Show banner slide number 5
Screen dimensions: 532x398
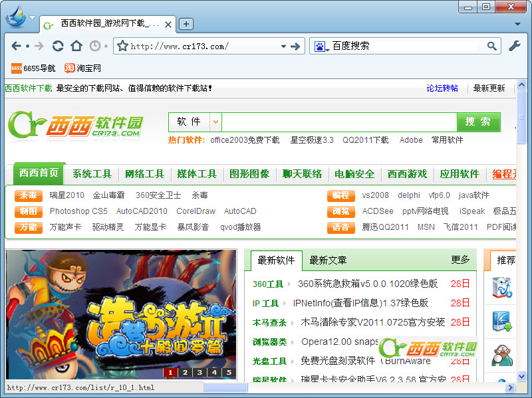(x=229, y=372)
